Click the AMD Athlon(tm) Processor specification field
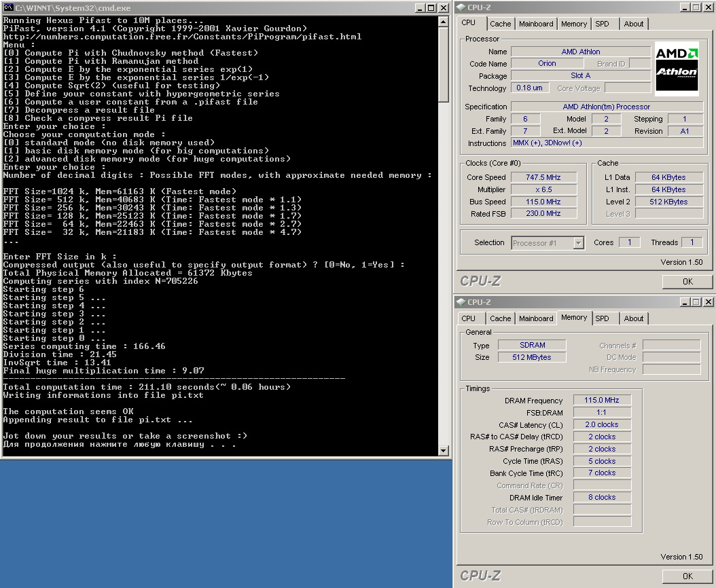This screenshot has width=716, height=588. [x=607, y=107]
